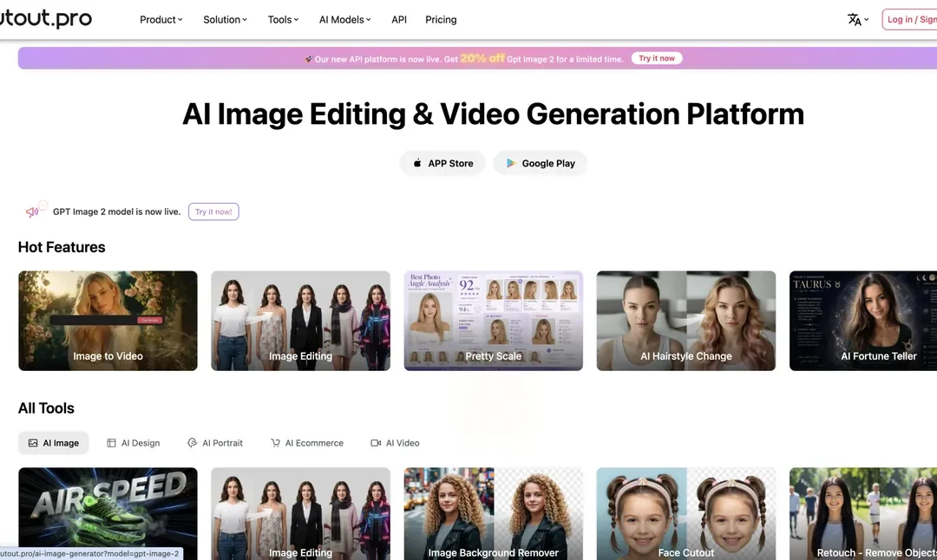The width and height of the screenshot is (937, 560).
Task: Switch to the AI Design tab
Action: pyautogui.click(x=134, y=443)
